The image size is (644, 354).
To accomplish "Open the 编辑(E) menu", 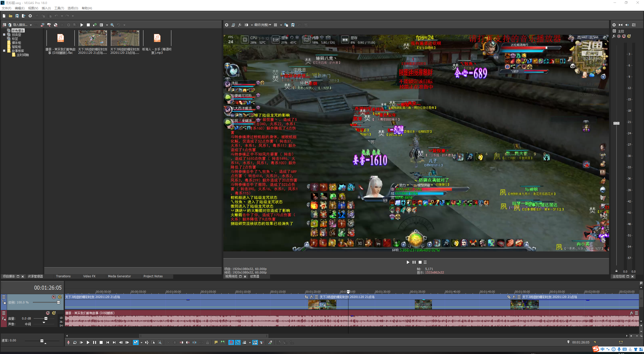I will (20, 8).
